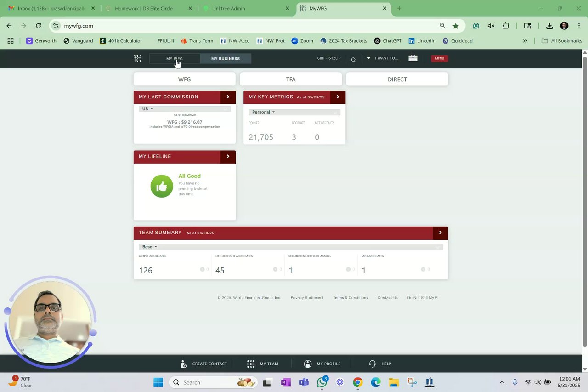
Task: Open All Bookmarks folder
Action: tap(562, 41)
